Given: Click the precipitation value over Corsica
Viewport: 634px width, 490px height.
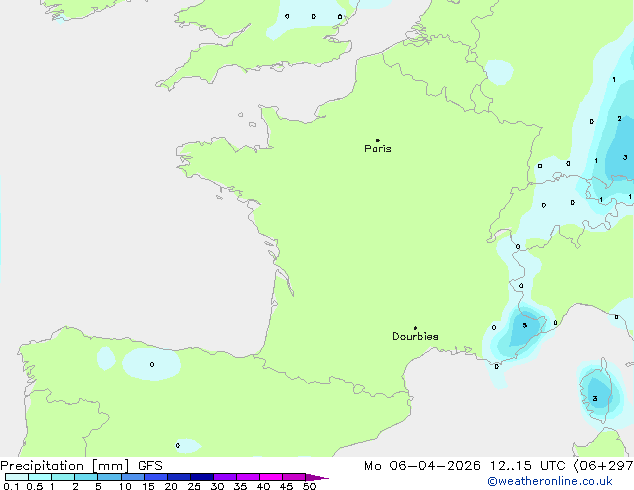Looking at the screenshot, I should pos(595,399).
